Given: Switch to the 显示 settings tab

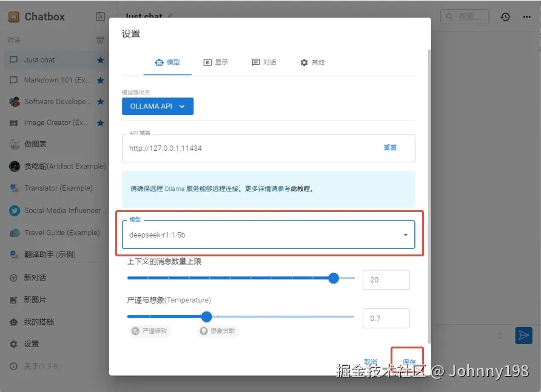Looking at the screenshot, I should (217, 61).
